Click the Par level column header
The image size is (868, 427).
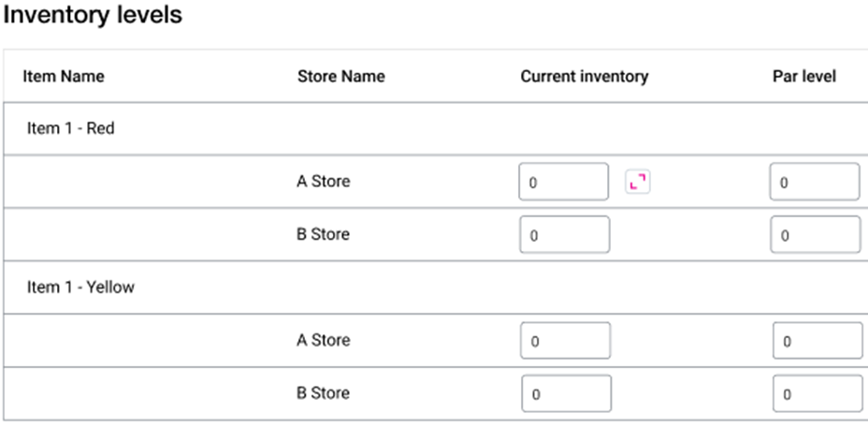(797, 77)
